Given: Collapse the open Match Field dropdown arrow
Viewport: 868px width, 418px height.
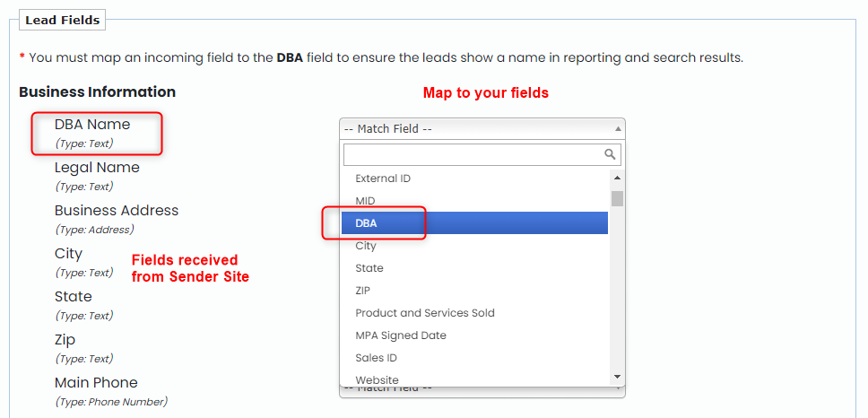Looking at the screenshot, I should [x=619, y=129].
